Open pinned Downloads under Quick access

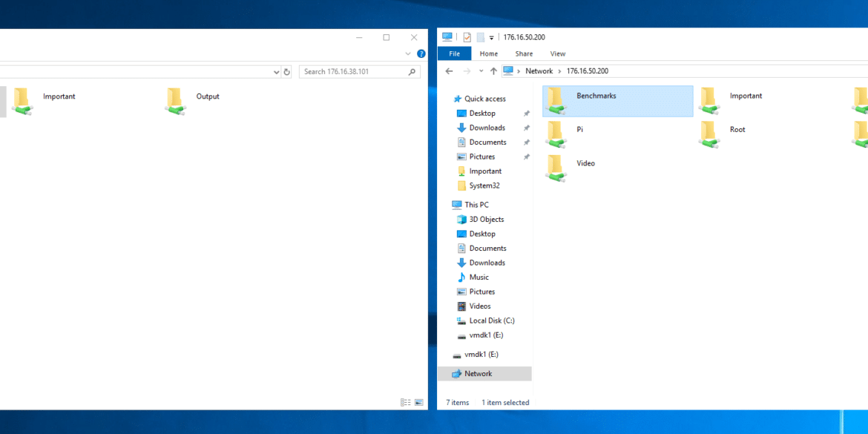[x=487, y=128]
